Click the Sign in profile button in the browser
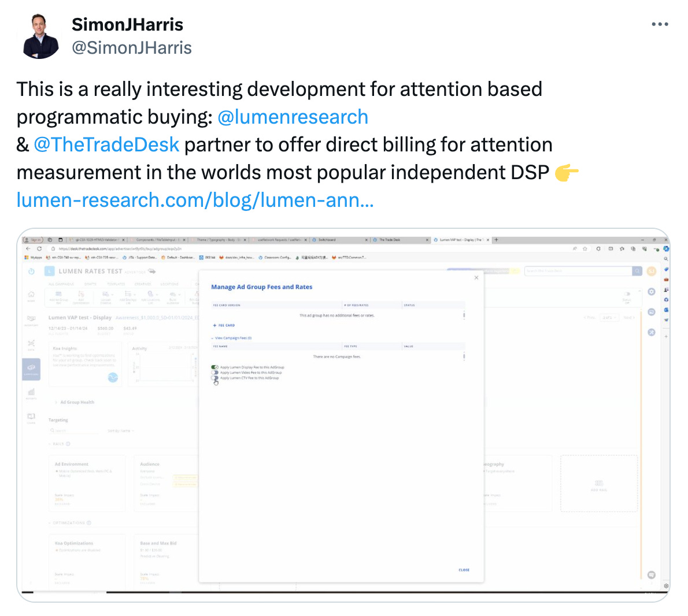Image resolution: width=688 pixels, height=616 pixels. click(x=33, y=240)
